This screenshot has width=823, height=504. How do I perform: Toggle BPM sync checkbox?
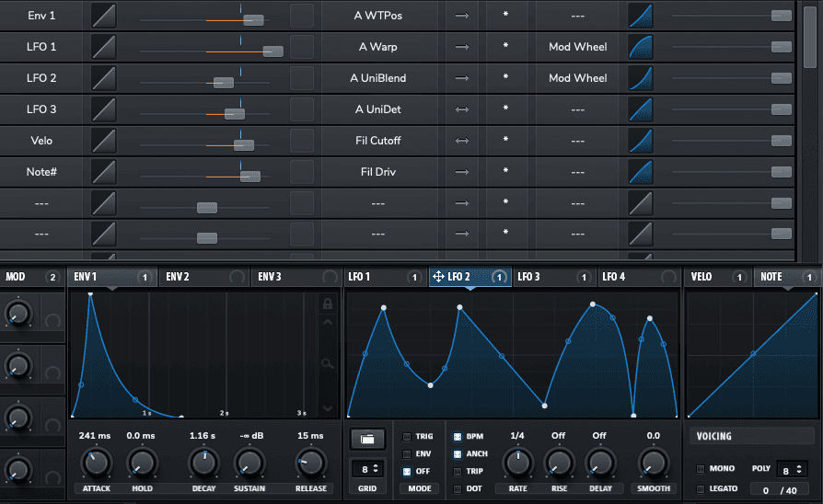point(458,436)
